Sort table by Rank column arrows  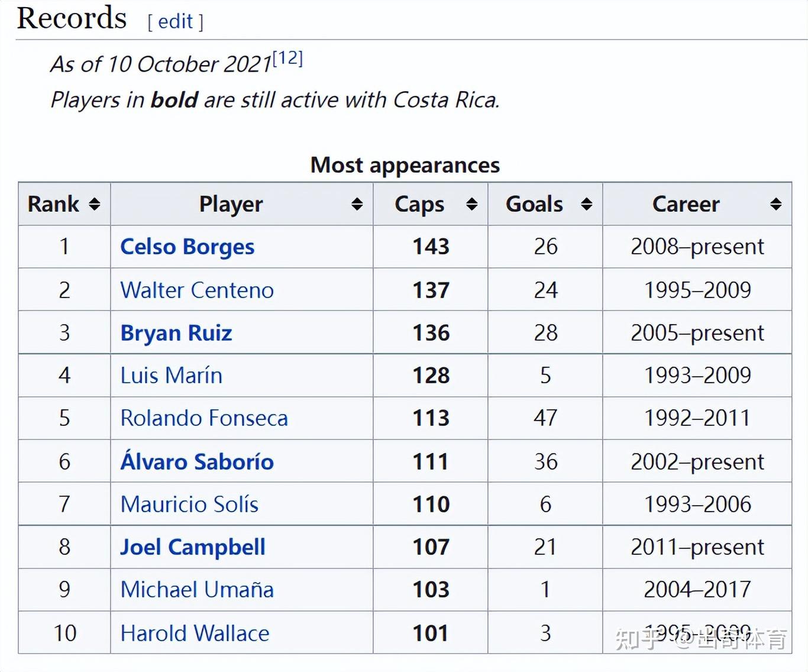click(95, 205)
